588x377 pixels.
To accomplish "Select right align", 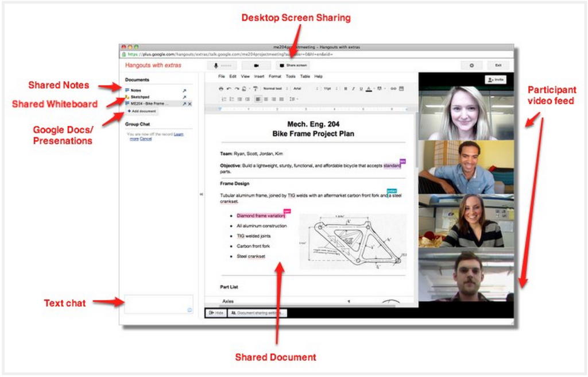I will click(274, 99).
